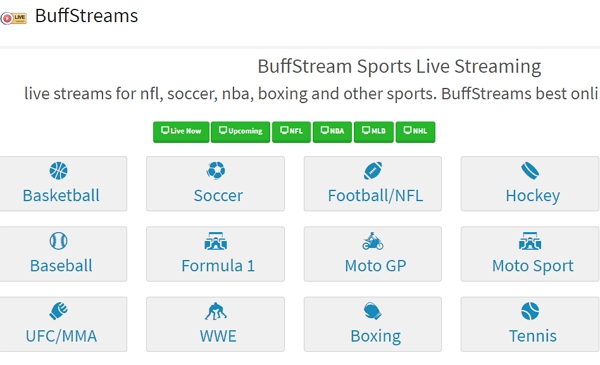The image size is (600, 365).
Task: Open the Upcoming green button
Action: tap(241, 132)
